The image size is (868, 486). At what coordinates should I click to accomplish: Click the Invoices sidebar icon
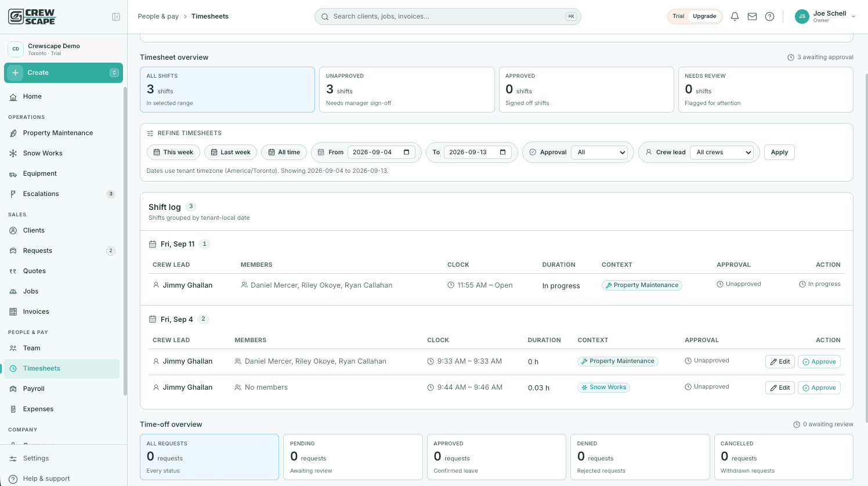tap(13, 312)
